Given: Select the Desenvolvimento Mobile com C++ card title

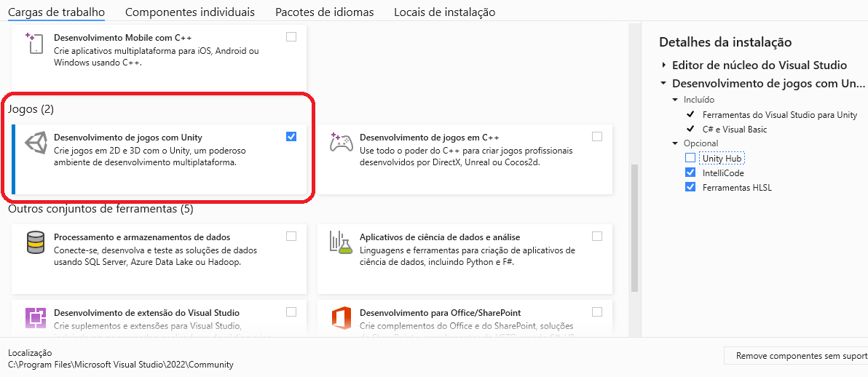Looking at the screenshot, I should [x=122, y=38].
